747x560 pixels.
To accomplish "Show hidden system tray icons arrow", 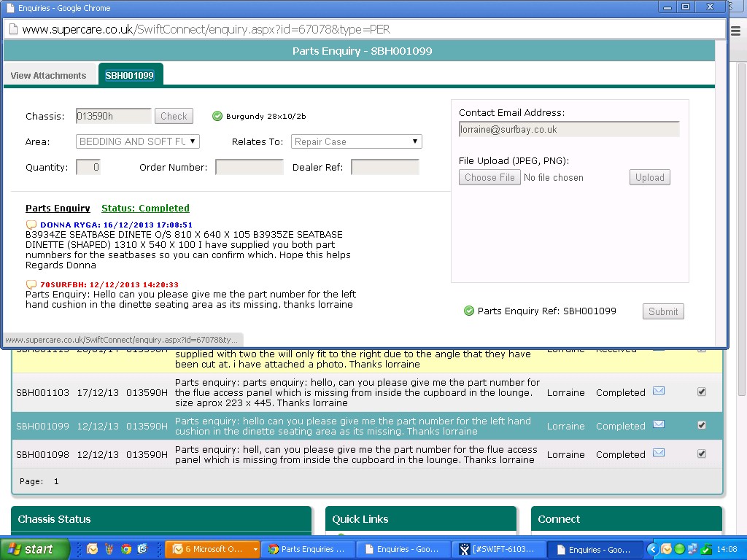I will click(652, 550).
